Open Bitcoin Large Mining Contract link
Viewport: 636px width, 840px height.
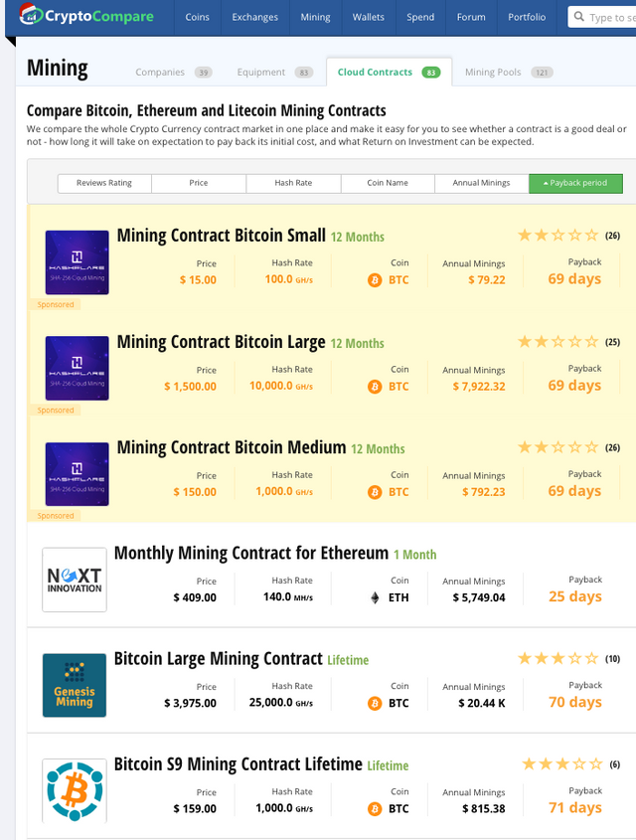click(219, 658)
